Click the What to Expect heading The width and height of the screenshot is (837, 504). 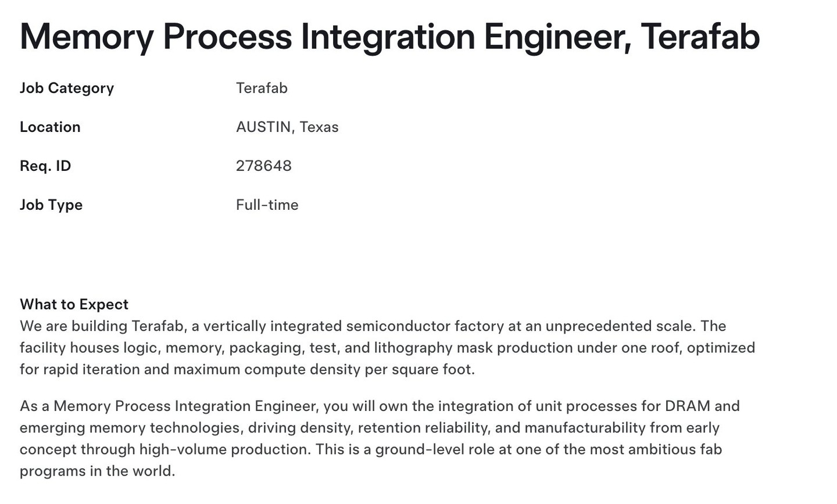tap(74, 305)
